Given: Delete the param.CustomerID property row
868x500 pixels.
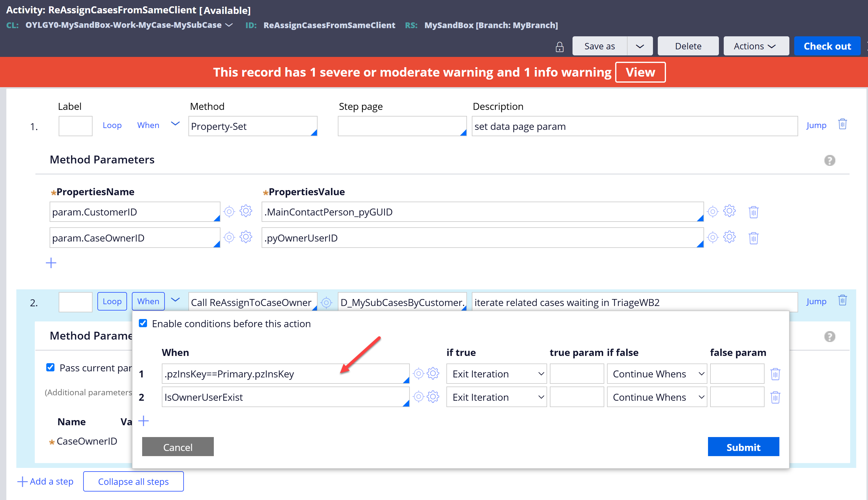Looking at the screenshot, I should pos(753,212).
